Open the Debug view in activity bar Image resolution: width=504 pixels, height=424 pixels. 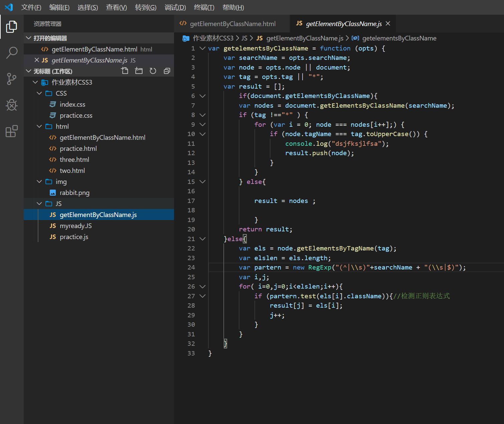click(x=12, y=105)
